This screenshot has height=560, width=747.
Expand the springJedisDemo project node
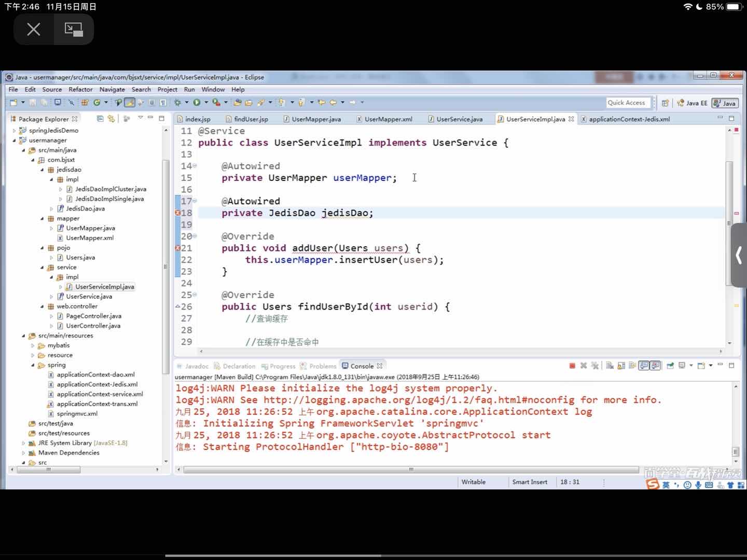(14, 131)
